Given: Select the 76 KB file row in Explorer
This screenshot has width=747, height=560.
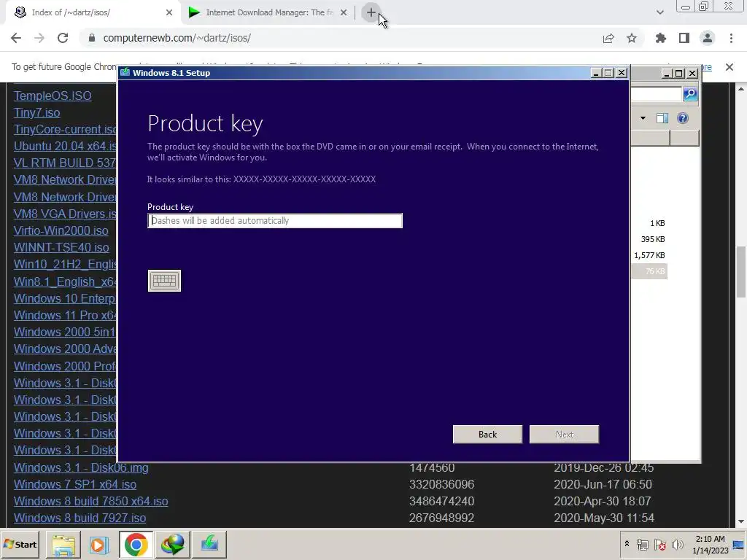Looking at the screenshot, I should [649, 271].
